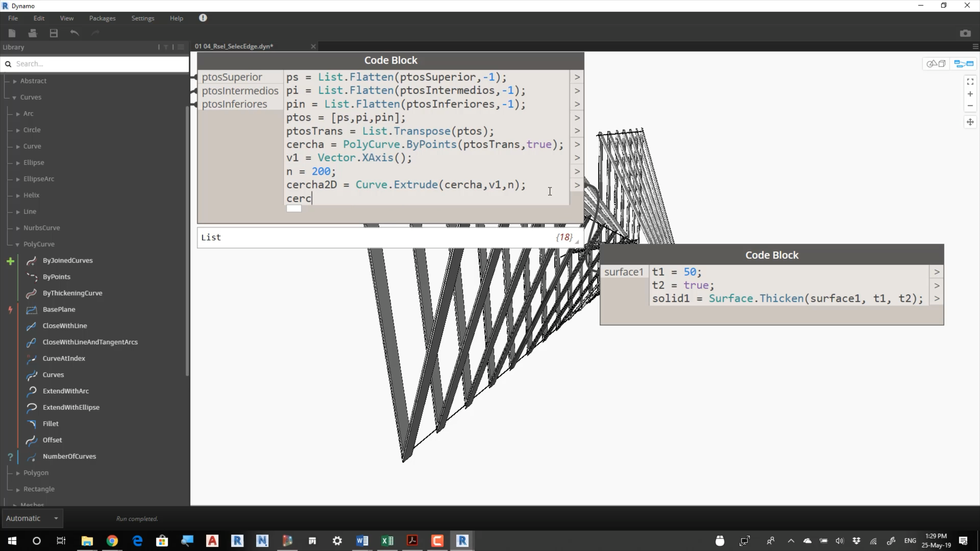The image size is (980, 551).
Task: Click the Save toolbar icon
Action: point(54,33)
